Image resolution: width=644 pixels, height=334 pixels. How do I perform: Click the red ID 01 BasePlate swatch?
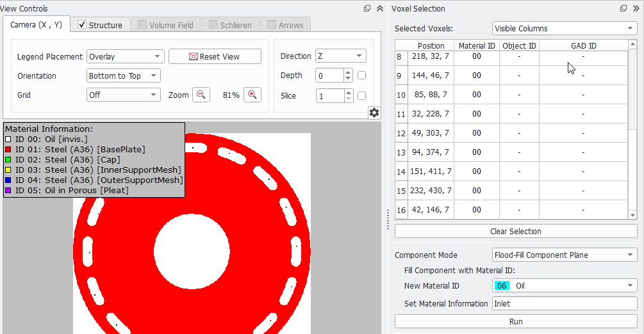coord(8,149)
